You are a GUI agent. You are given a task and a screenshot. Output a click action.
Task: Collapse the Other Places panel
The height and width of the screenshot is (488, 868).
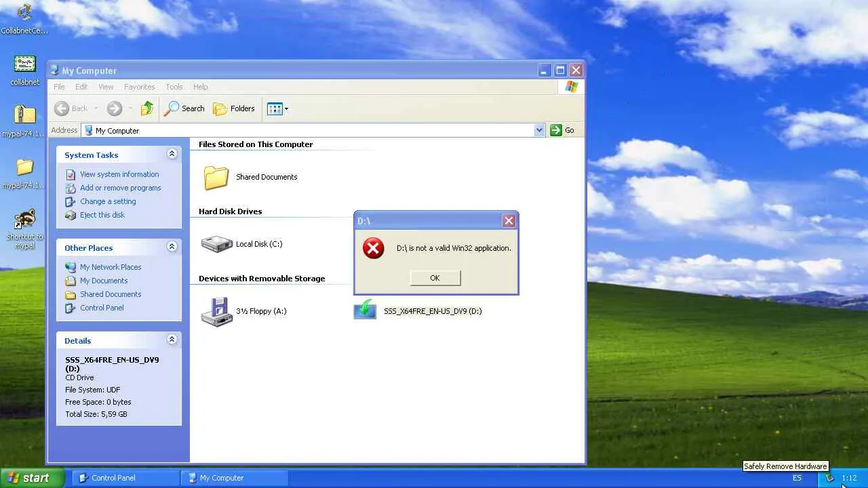172,247
